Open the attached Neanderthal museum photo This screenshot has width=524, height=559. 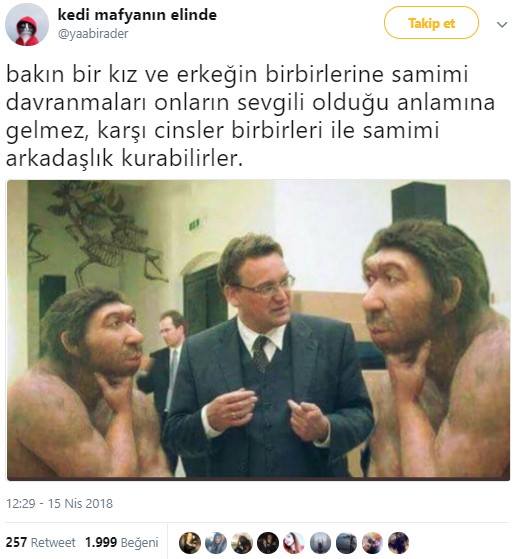[258, 330]
